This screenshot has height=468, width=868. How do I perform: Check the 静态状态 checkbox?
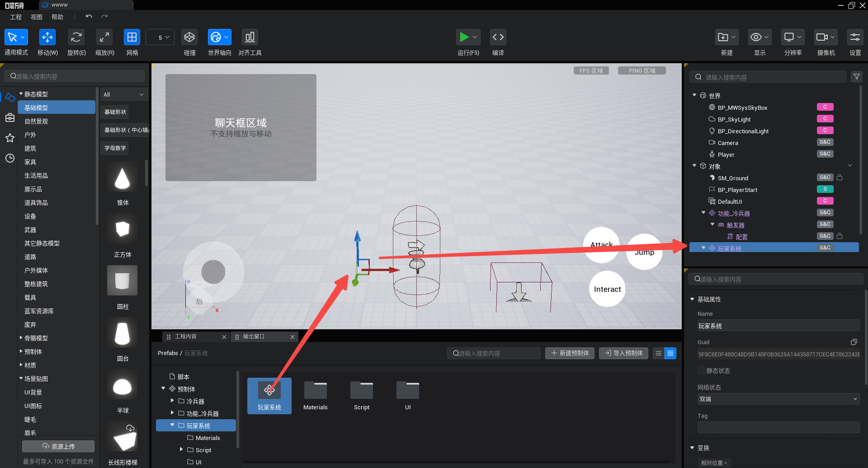(701, 370)
